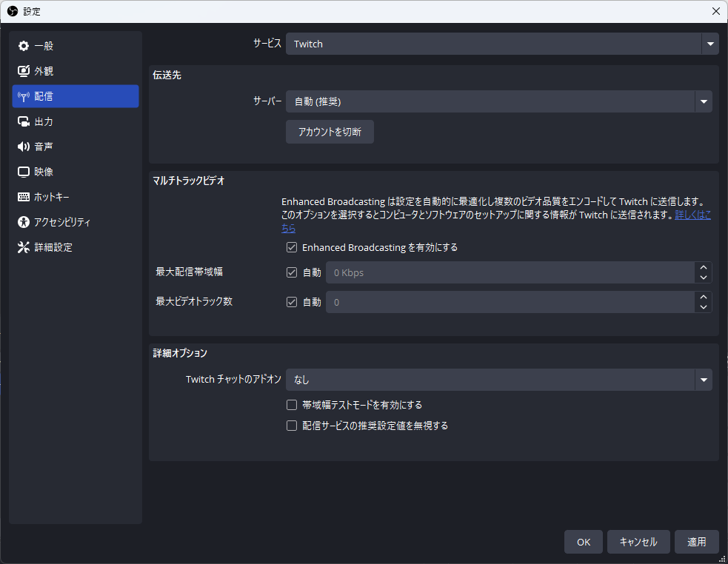Open the 一般 settings with the gear icon
Screen dimensions: 728x564
click(x=24, y=45)
